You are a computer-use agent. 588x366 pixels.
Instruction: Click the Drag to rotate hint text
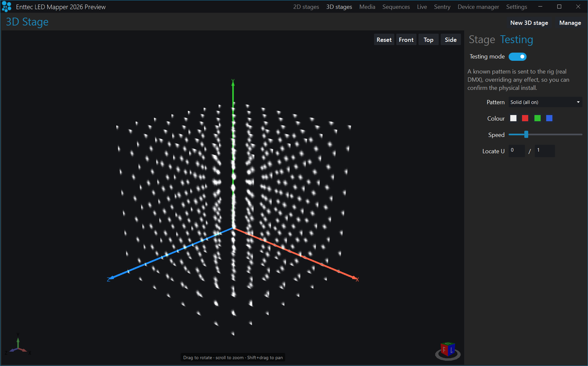tap(233, 358)
